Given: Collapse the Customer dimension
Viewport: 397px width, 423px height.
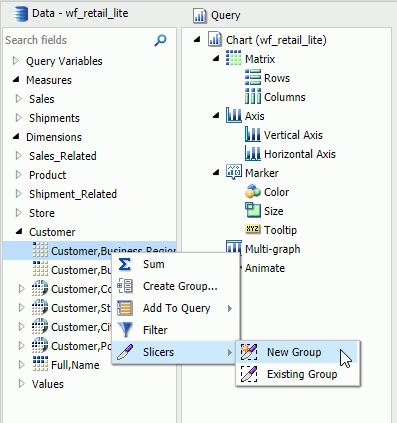Looking at the screenshot, I should (x=19, y=231).
